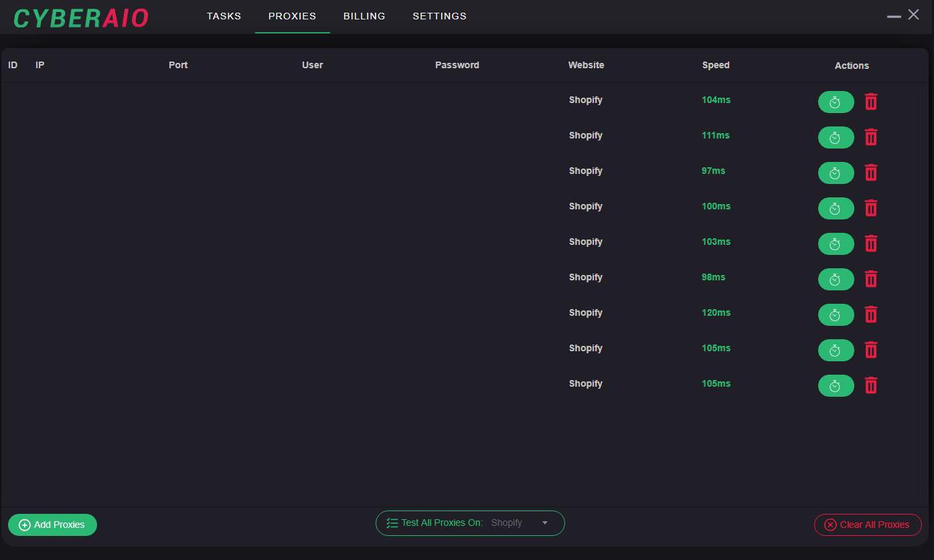Click the IP column header
The width and height of the screenshot is (934, 560).
[40, 66]
